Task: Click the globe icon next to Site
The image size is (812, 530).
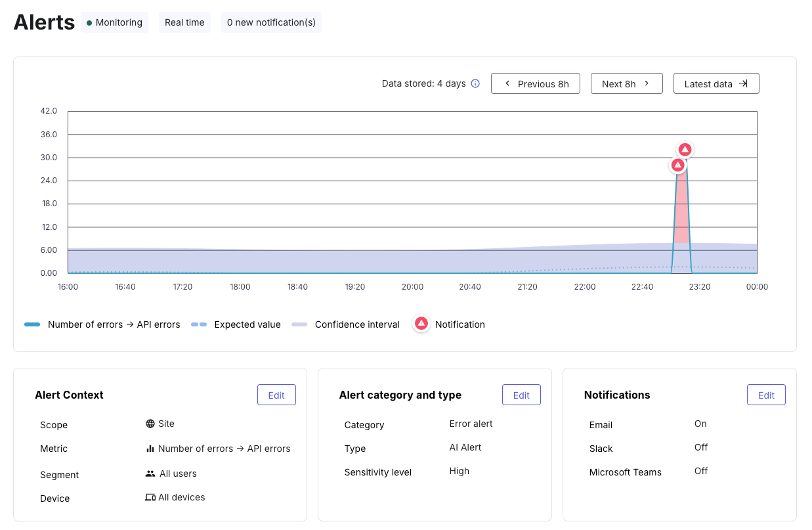Action: (150, 424)
